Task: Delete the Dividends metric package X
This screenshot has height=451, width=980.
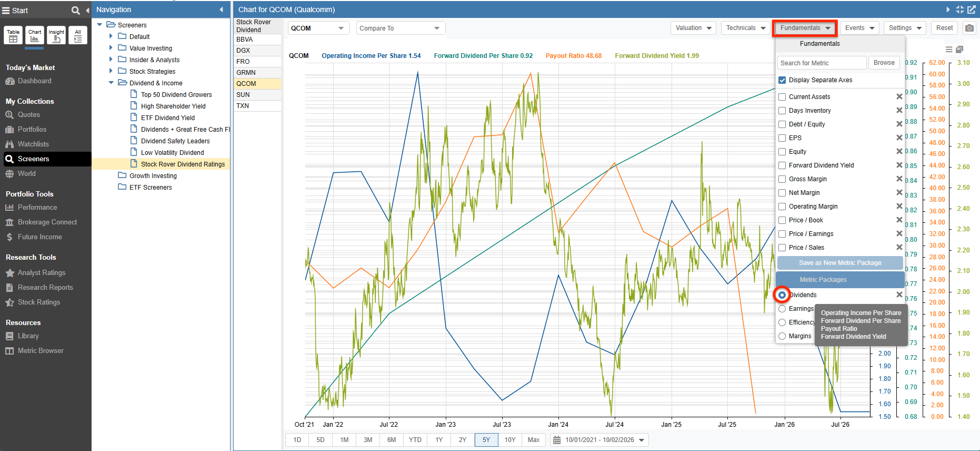Action: tap(899, 295)
